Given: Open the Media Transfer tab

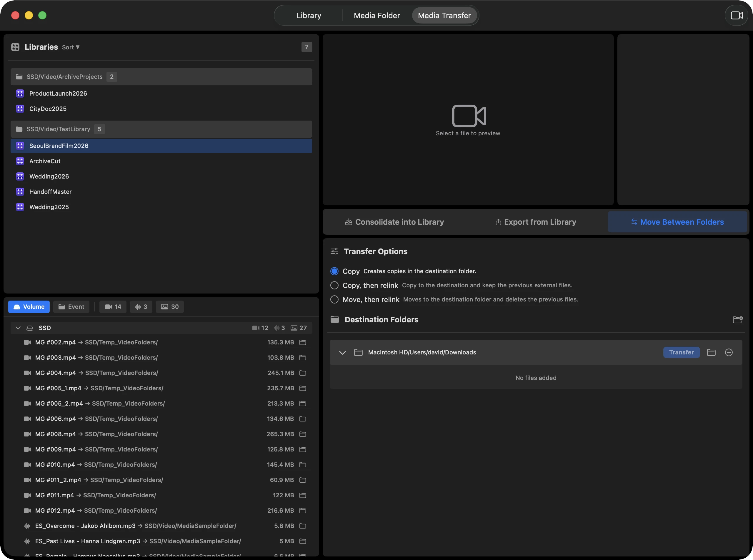Looking at the screenshot, I should pos(444,16).
